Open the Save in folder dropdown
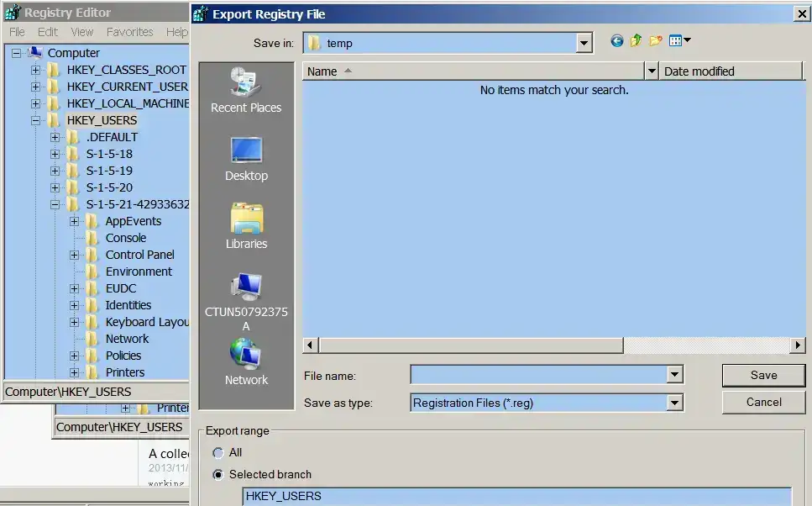Viewport: 812px width, 506px height. 584,43
